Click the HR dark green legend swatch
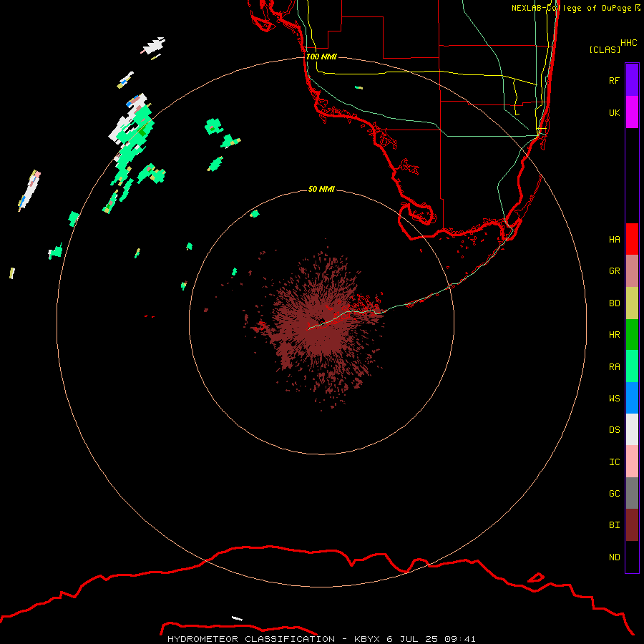 (632, 335)
